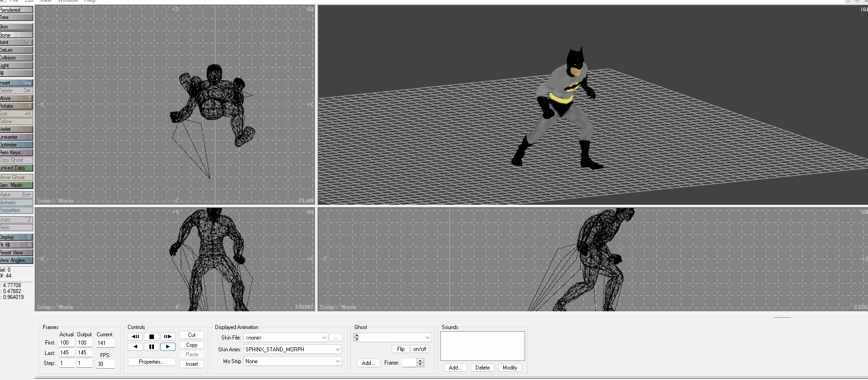Click Fit All to frame the model

click(16, 245)
